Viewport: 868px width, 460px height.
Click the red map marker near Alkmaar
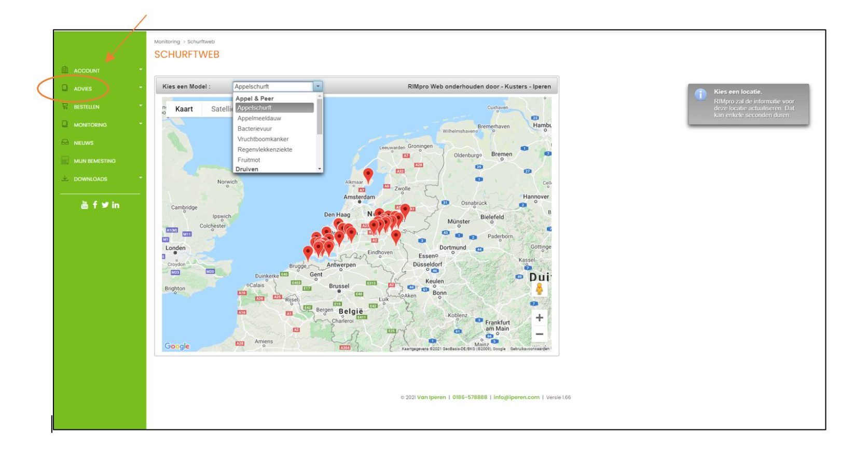[x=368, y=175]
